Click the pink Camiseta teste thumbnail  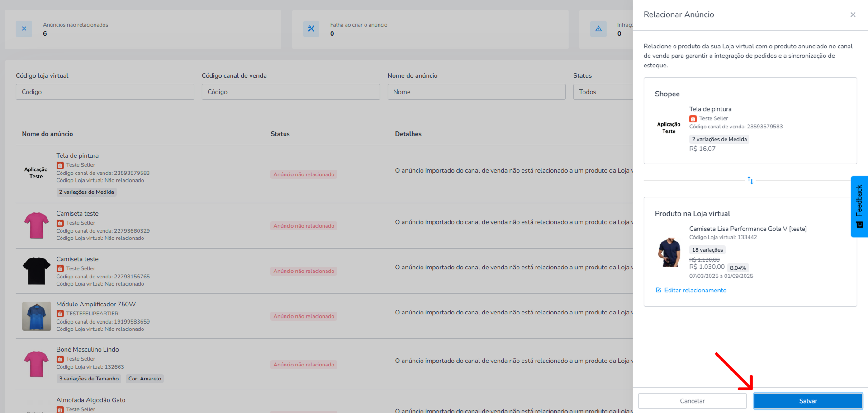click(37, 225)
